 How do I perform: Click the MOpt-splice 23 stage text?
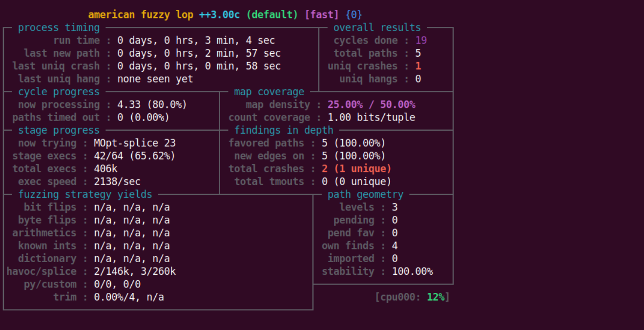(x=134, y=143)
